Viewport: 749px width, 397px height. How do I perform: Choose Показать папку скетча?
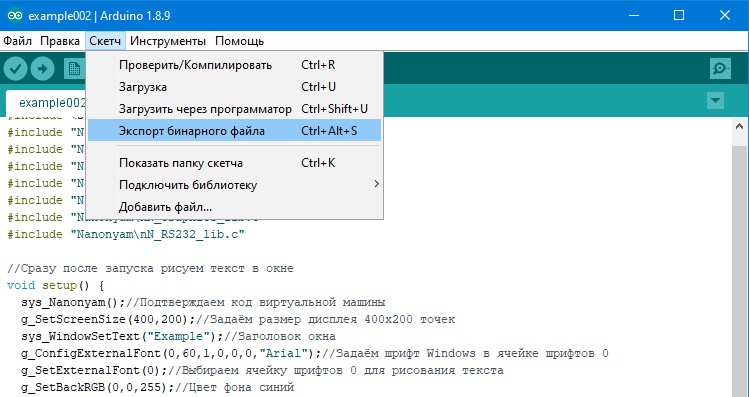coord(235,163)
